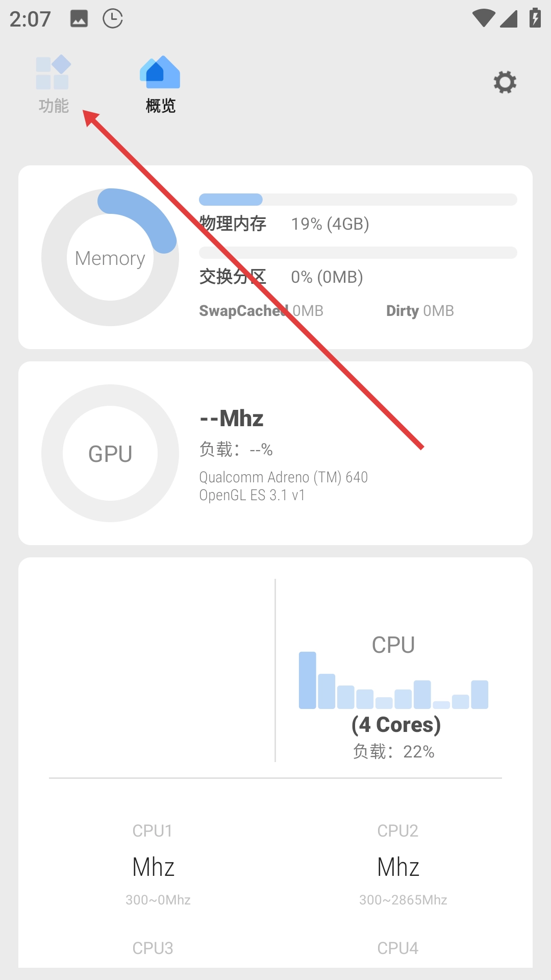Open the 功能 features tab icon

(x=53, y=72)
